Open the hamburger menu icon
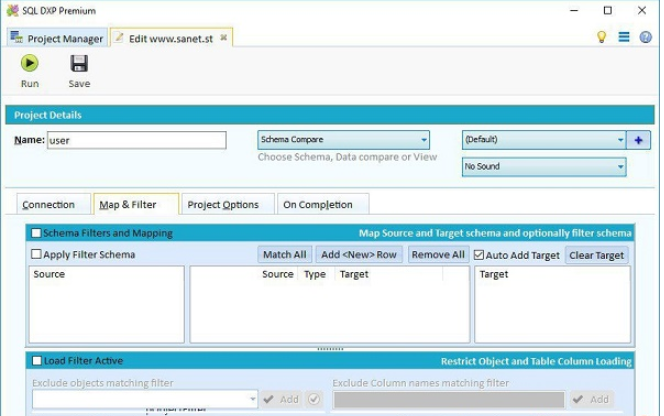The image size is (664, 416). coord(624,37)
